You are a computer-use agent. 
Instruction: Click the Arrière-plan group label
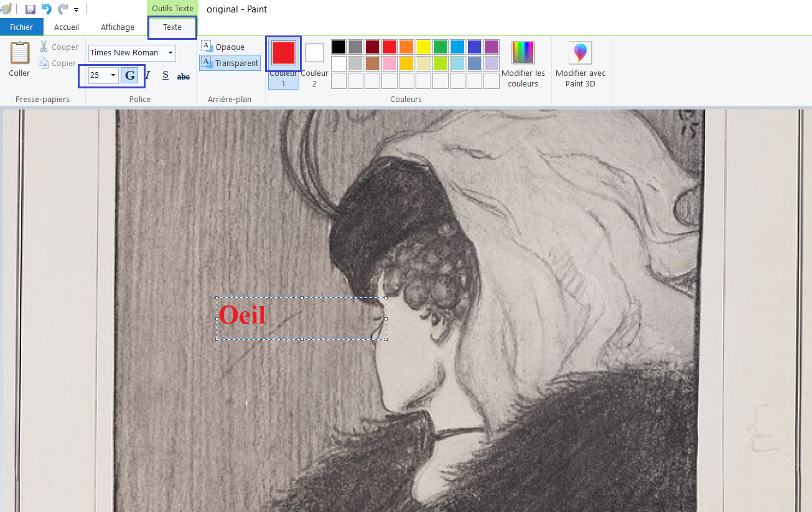click(229, 99)
